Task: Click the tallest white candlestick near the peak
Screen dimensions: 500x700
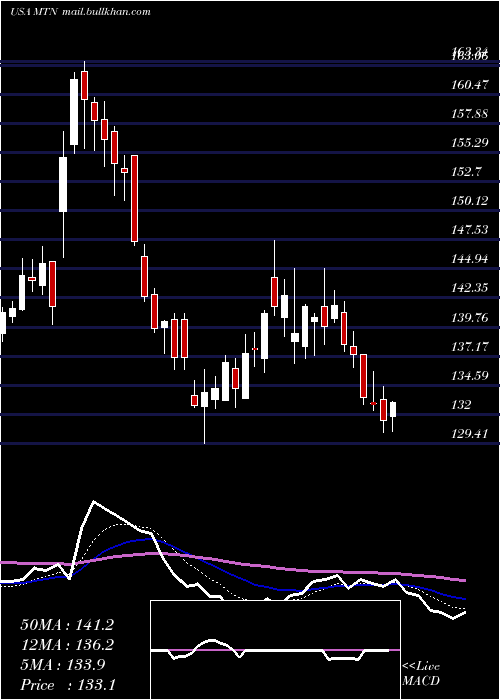Action: (74, 112)
